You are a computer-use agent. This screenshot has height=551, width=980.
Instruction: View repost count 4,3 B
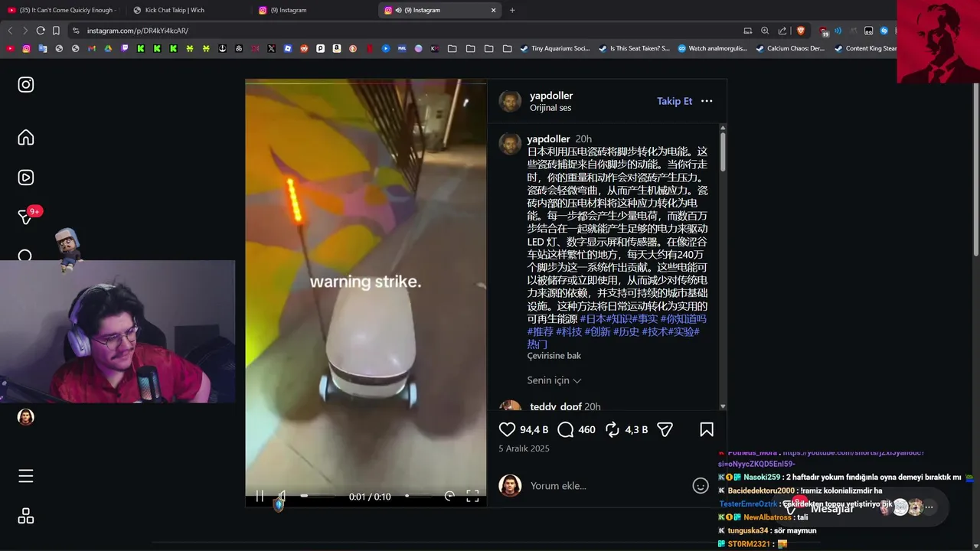click(x=636, y=429)
